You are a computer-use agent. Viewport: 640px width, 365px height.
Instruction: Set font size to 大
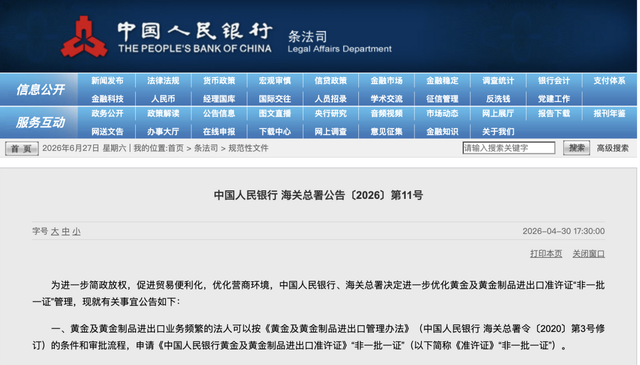tap(55, 231)
